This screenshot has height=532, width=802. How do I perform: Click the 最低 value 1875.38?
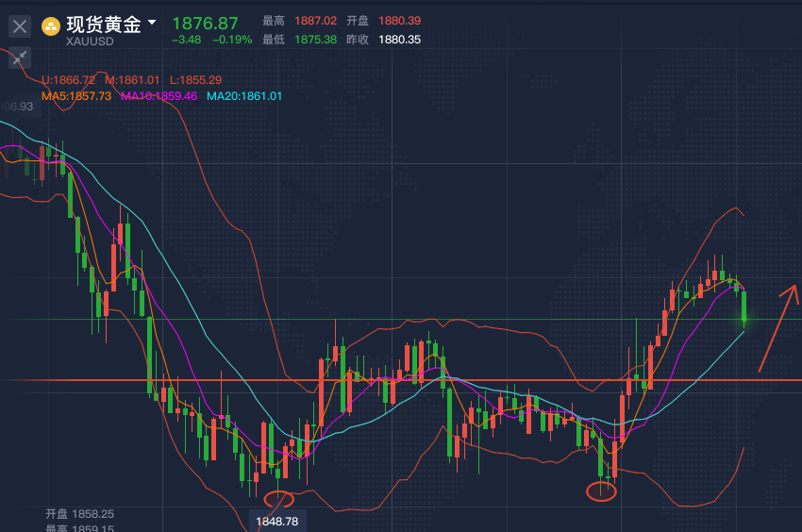[315, 40]
